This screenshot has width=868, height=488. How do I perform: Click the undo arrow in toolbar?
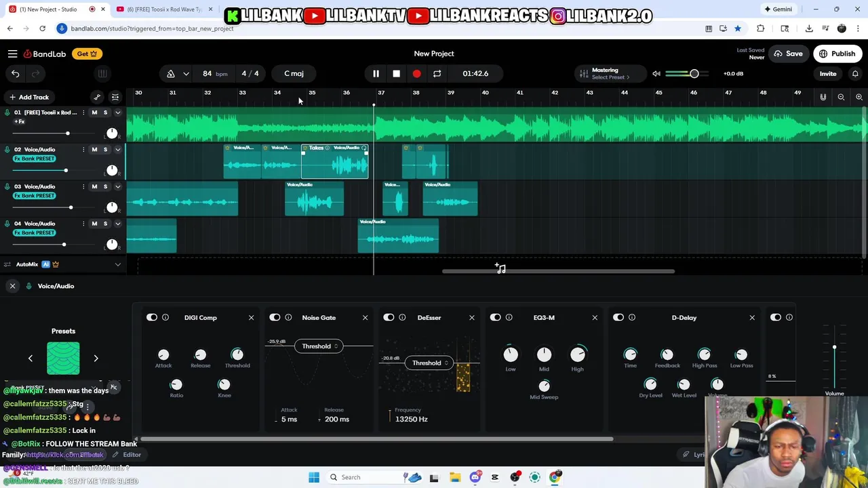click(x=16, y=73)
